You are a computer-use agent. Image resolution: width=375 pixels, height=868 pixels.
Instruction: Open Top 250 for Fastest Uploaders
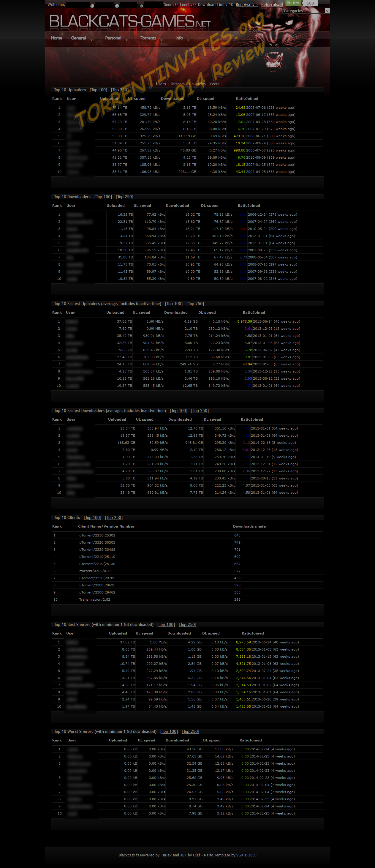click(x=195, y=304)
